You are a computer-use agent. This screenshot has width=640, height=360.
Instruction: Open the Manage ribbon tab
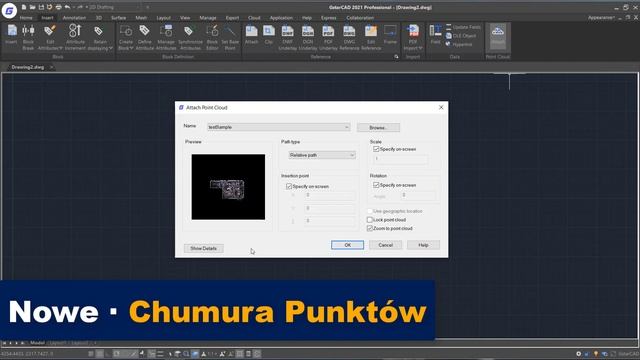(208, 18)
